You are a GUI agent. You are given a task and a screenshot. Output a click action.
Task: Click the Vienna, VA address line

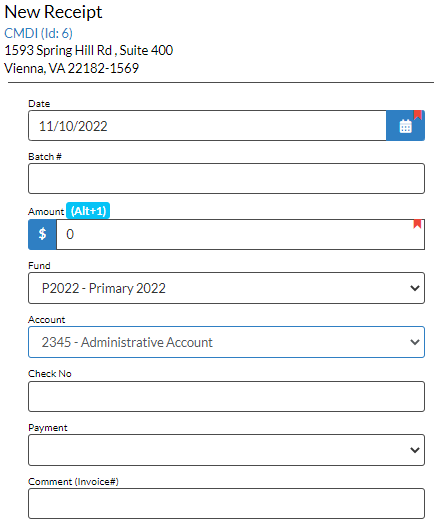71,68
